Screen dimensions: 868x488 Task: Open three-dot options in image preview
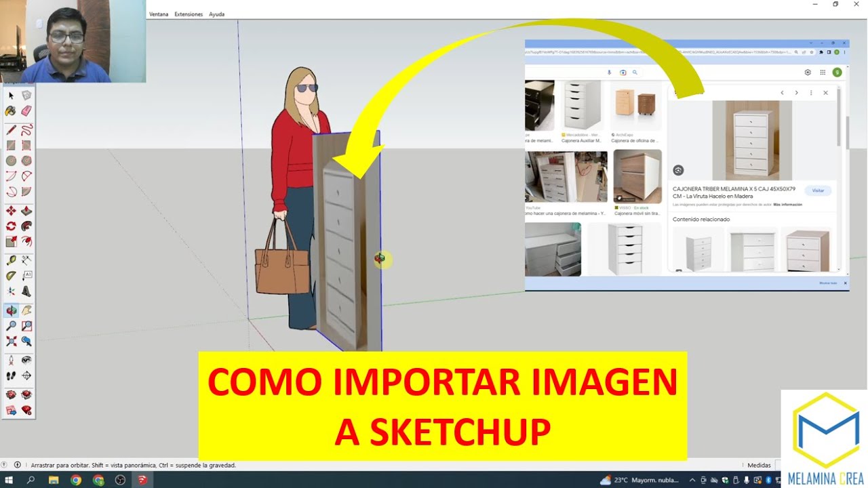click(x=811, y=93)
